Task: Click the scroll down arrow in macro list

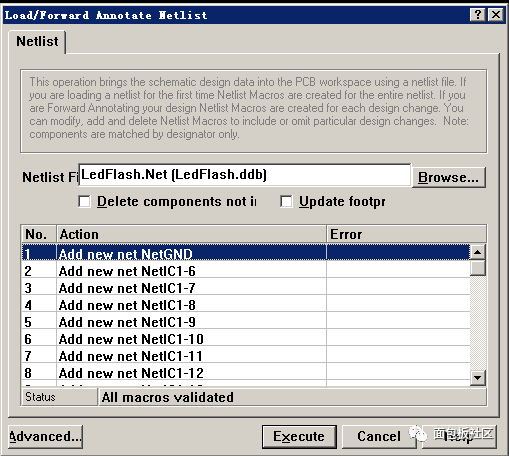Action: [x=478, y=378]
